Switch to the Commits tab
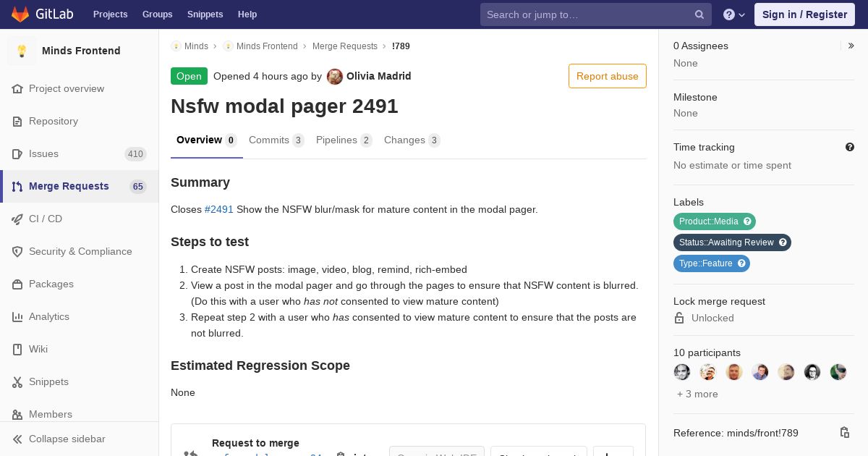Viewport: 868px width, 456px height. tap(276, 140)
